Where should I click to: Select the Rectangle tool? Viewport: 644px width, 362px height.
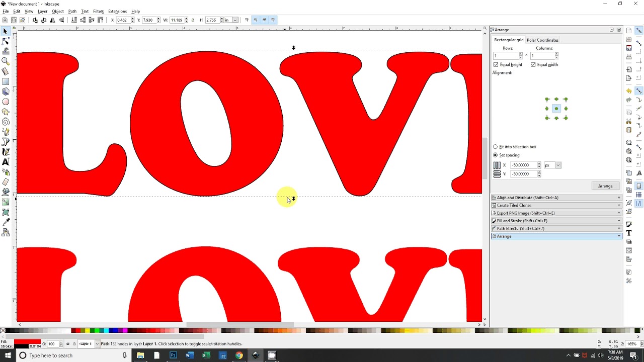[6, 81]
